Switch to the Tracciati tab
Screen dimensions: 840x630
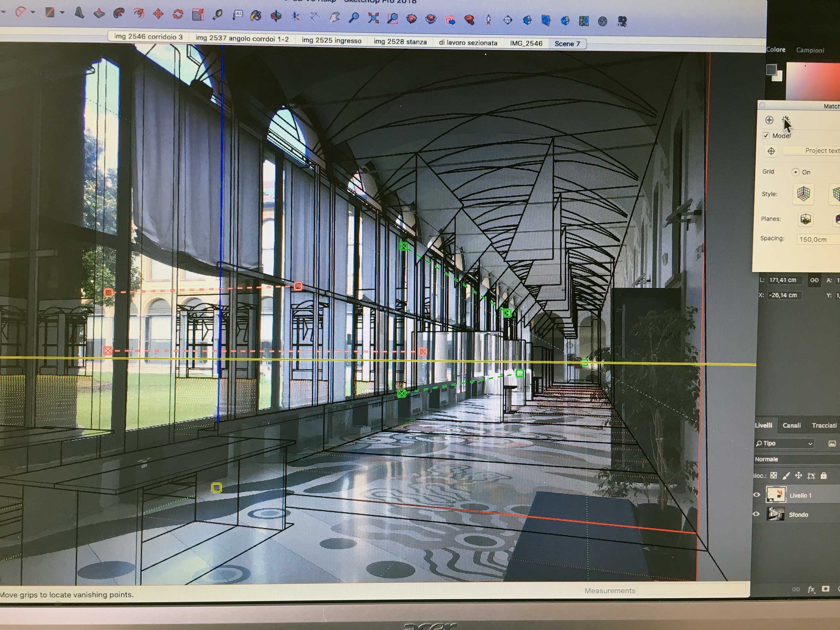click(824, 425)
